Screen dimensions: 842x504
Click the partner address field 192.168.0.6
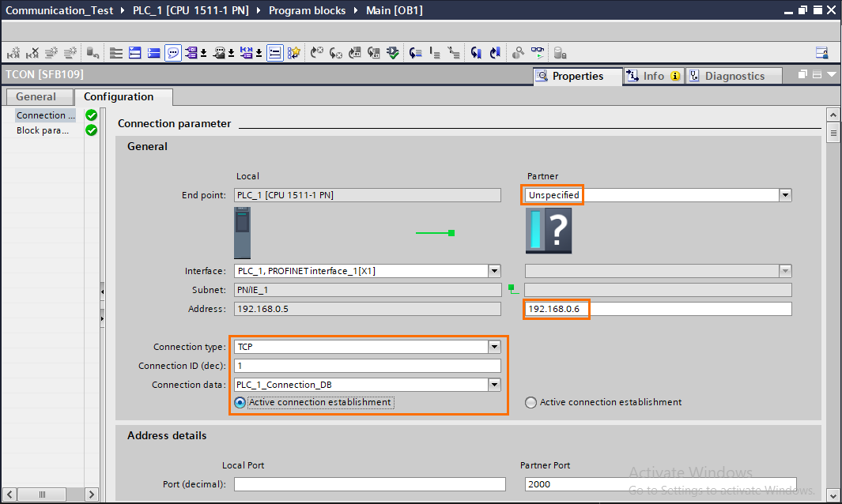coord(658,309)
